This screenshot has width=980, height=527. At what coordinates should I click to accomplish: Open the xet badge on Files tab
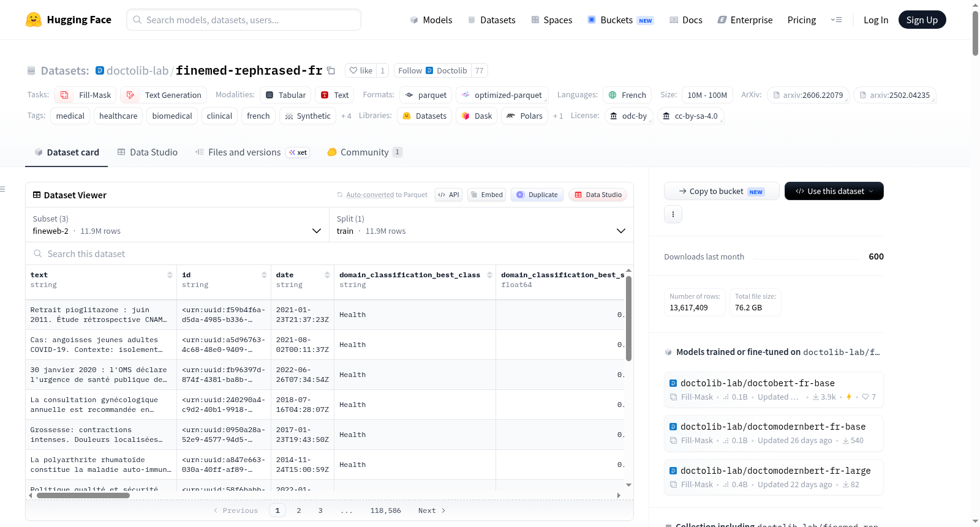pos(298,152)
